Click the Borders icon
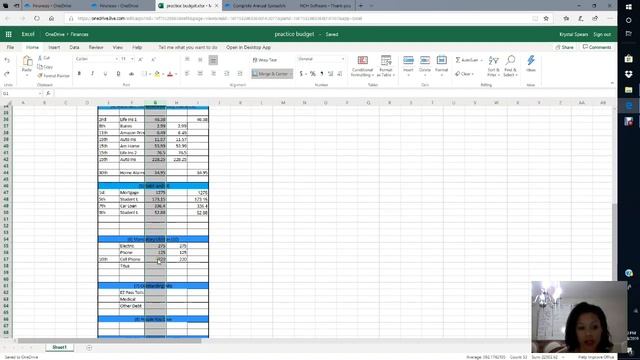Image resolution: width=640 pixels, height=360 pixels. [x=144, y=74]
